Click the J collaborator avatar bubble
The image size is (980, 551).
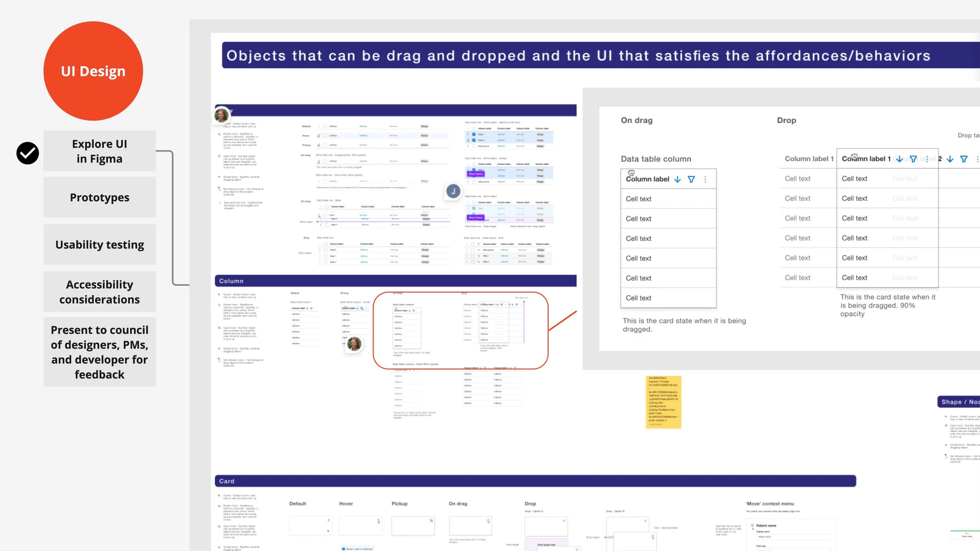[453, 191]
